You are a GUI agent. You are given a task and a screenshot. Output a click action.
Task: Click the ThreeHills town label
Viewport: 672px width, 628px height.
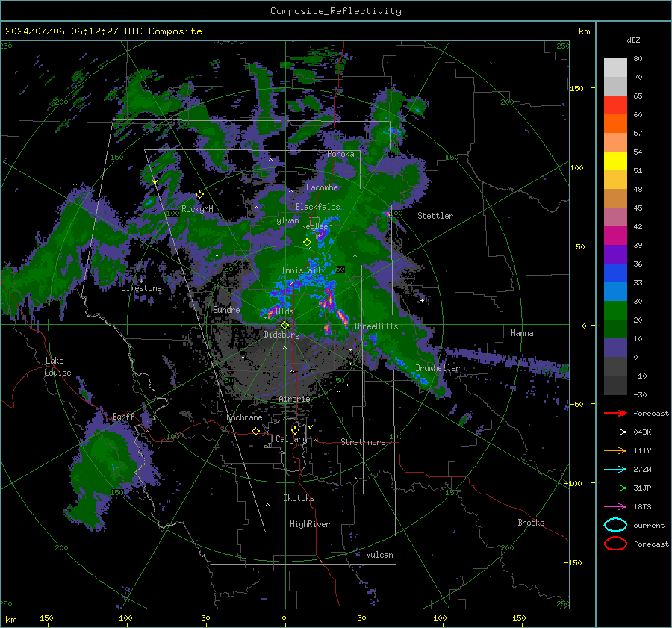coord(376,326)
